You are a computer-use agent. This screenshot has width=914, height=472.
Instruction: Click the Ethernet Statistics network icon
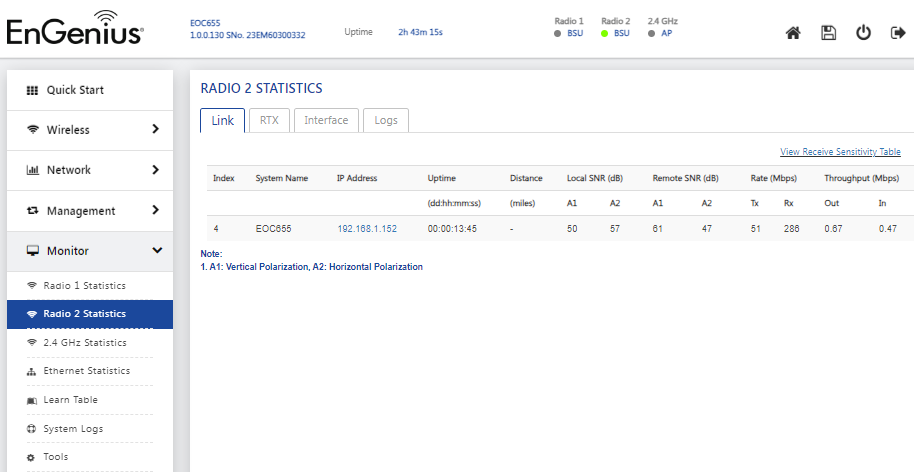tap(32, 372)
